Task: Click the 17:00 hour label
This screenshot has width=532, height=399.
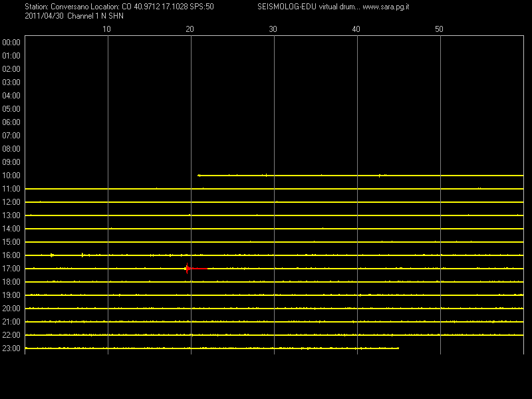Action: [x=11, y=269]
